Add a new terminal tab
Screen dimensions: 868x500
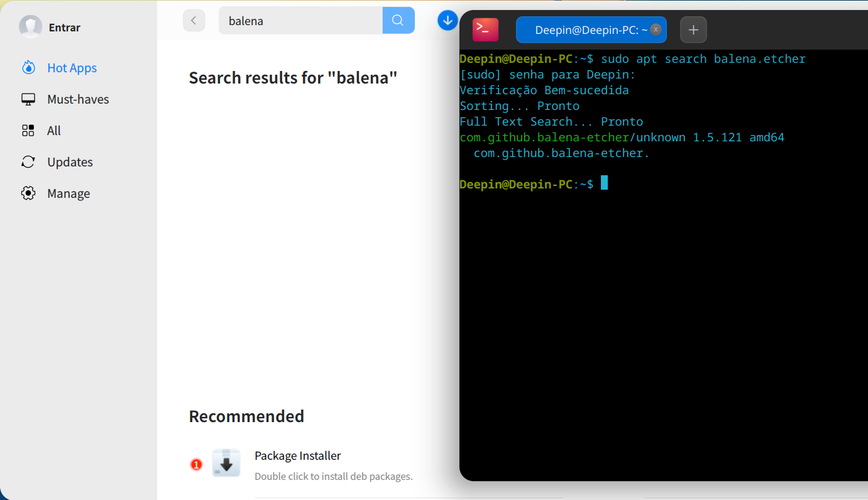click(x=693, y=30)
